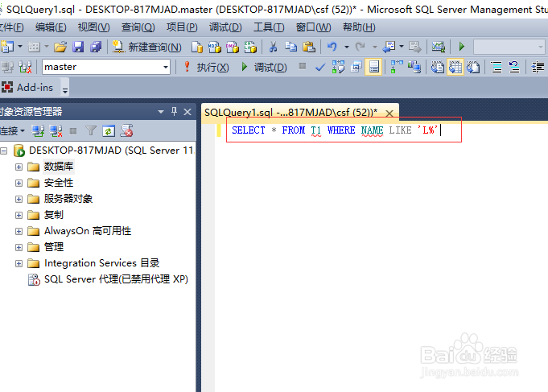Click the Change Connection icon

[x=25, y=67]
